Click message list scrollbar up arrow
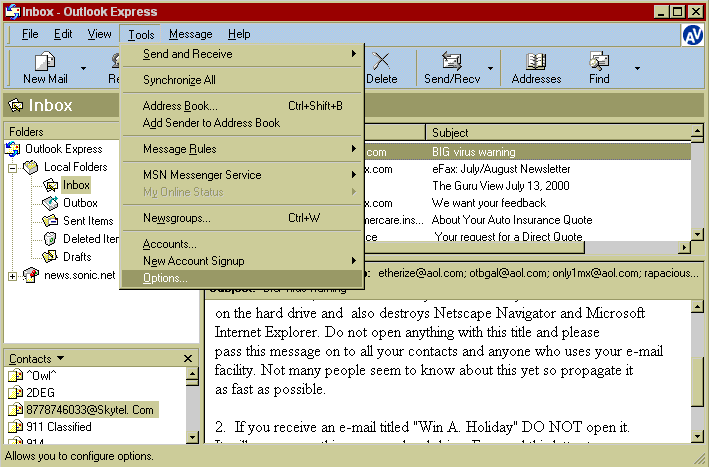 point(697,132)
